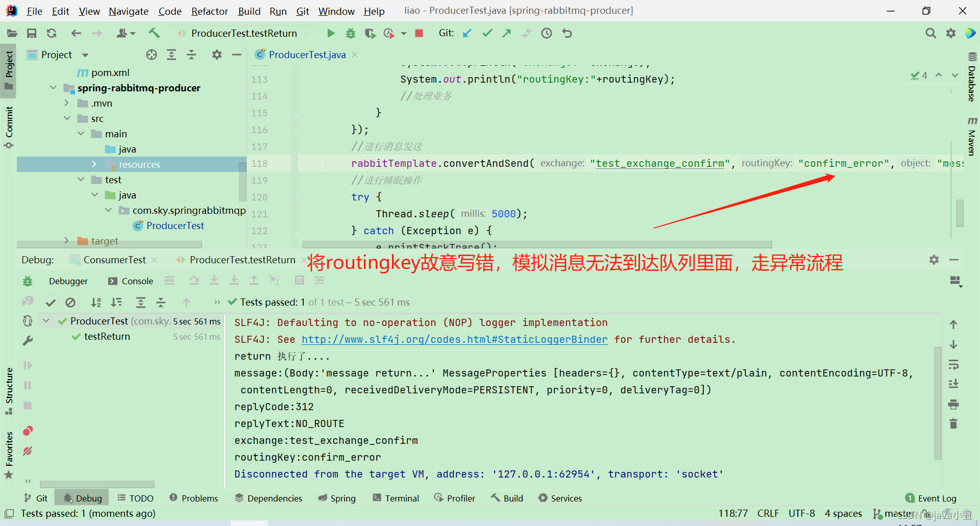Collapse the src folder
Screen dimensions: 980x526
(67, 118)
